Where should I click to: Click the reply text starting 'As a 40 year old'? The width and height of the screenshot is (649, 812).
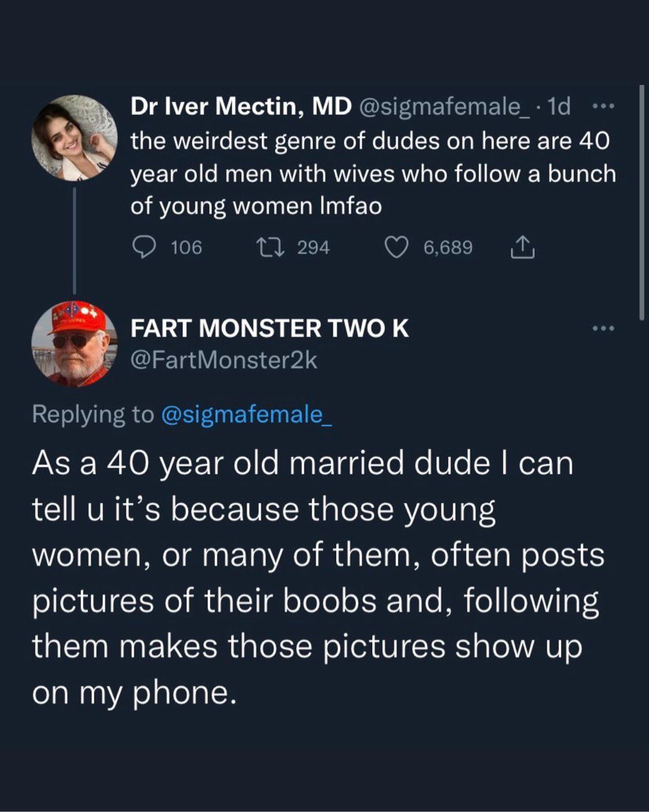pos(317,577)
